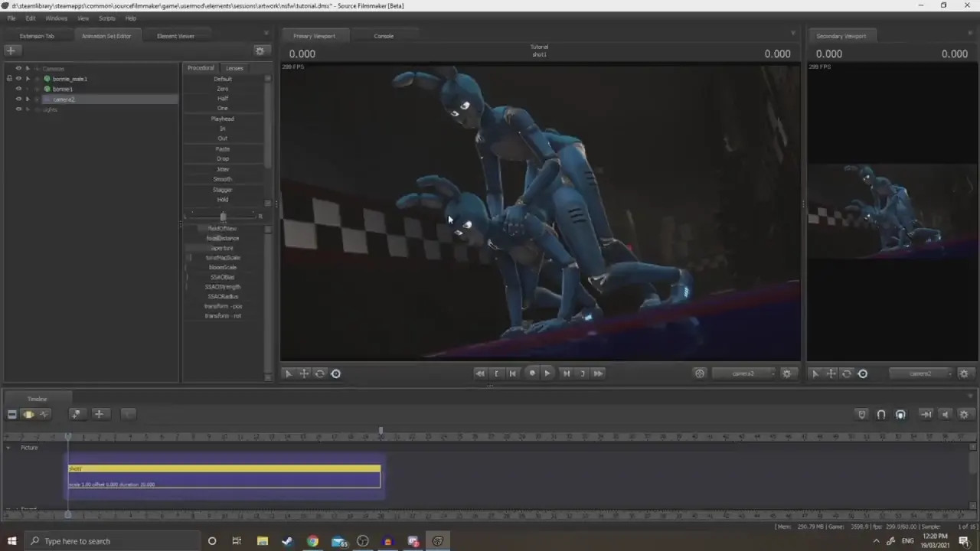This screenshot has height=551, width=980.
Task: Toggle visibility eye for bonnie_male1
Action: pos(18,79)
